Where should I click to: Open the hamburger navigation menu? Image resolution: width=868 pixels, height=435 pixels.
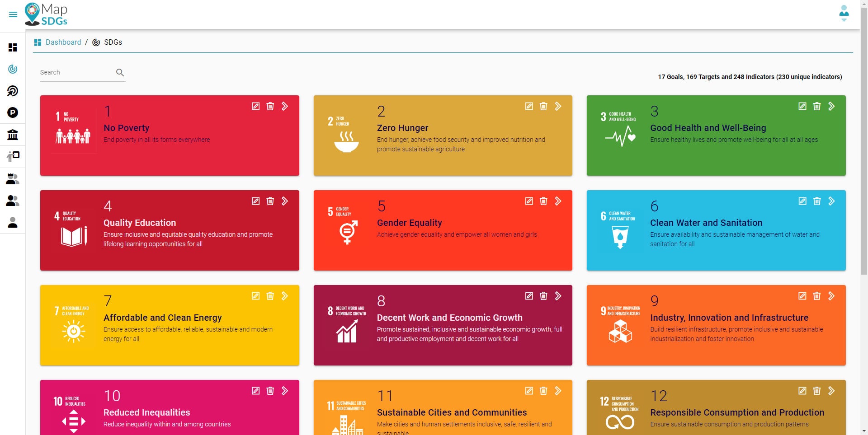[x=13, y=14]
